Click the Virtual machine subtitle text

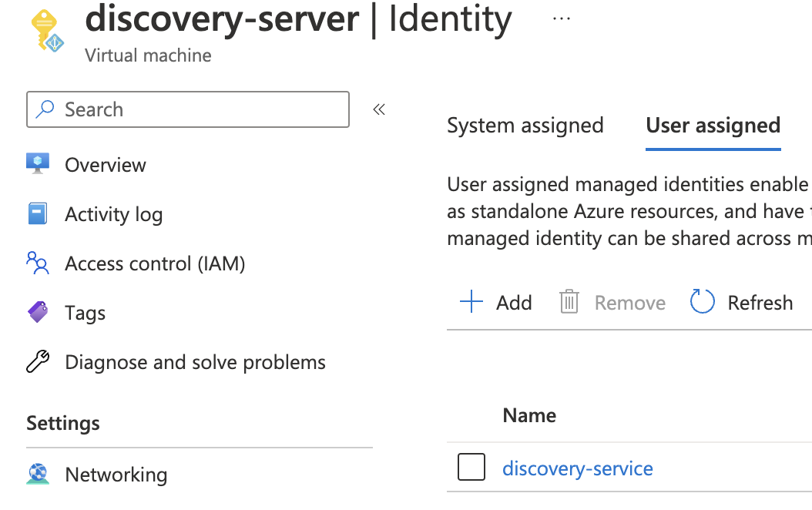147,55
